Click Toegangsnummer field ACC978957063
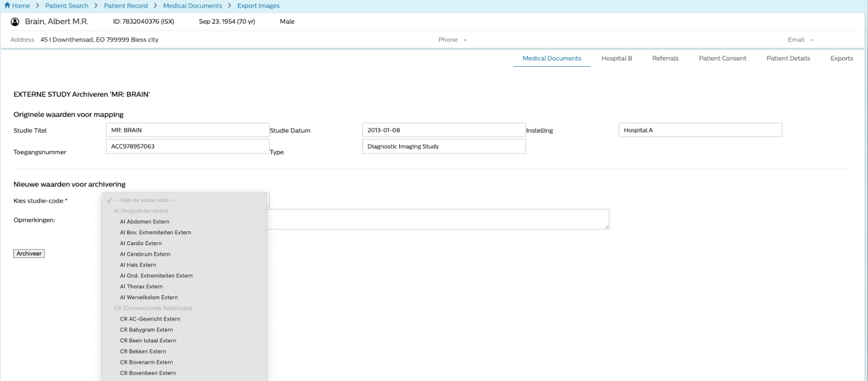The height and width of the screenshot is (381, 868). point(188,146)
